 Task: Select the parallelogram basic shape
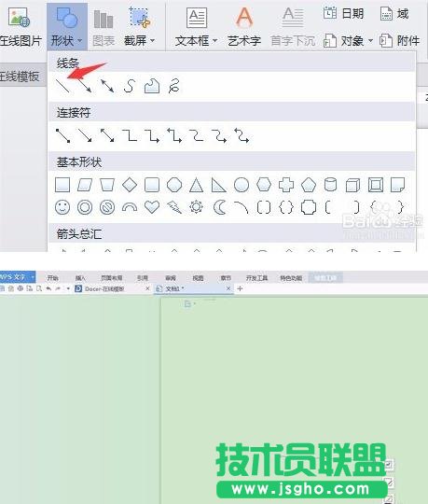coord(85,185)
